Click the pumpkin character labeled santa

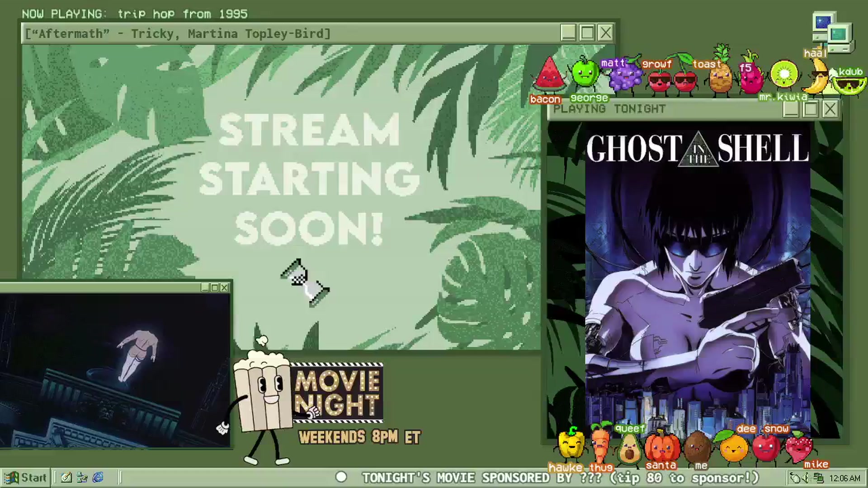[x=662, y=446]
